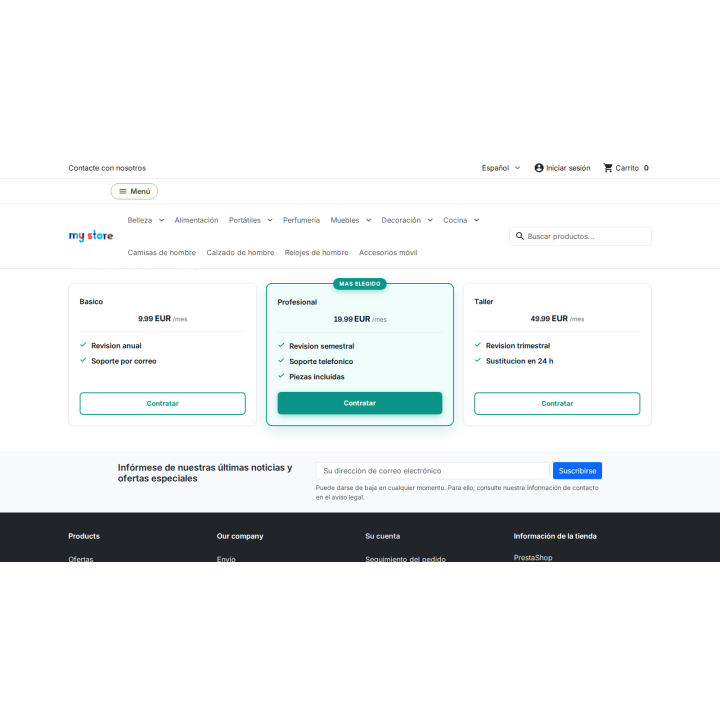Viewport: 720px width, 720px height.
Task: Expand the Cocina submenu chevron
Action: coord(476,220)
